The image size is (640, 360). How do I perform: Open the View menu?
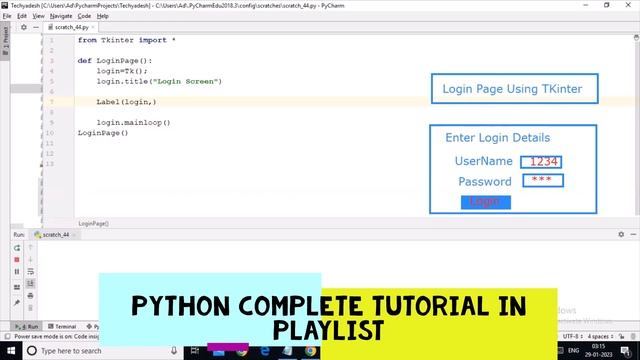click(x=38, y=16)
